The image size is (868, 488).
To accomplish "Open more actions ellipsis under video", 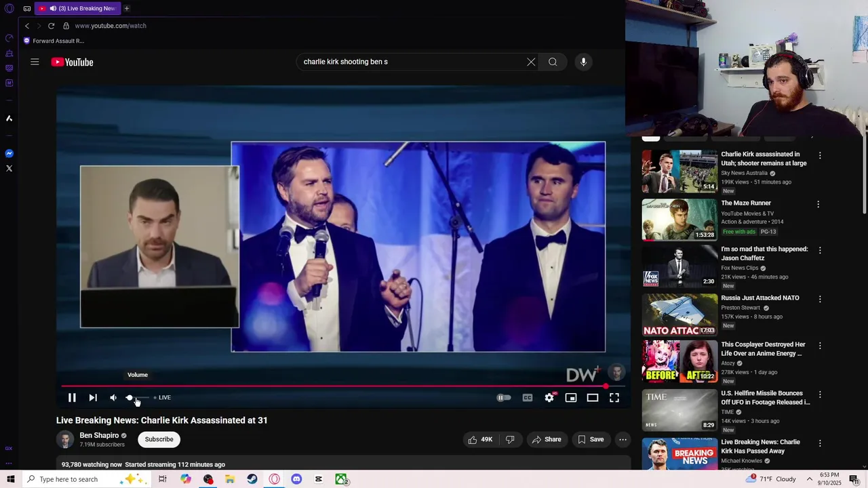I will [x=623, y=439].
